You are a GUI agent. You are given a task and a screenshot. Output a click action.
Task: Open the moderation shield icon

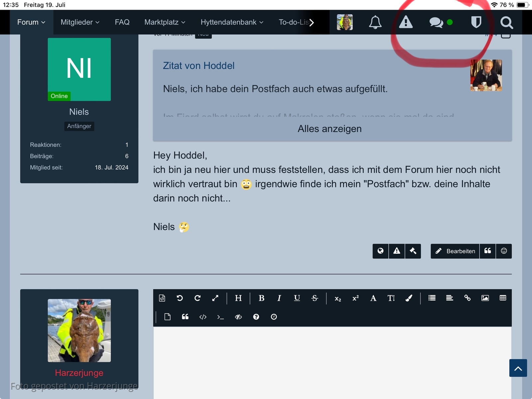tap(476, 22)
